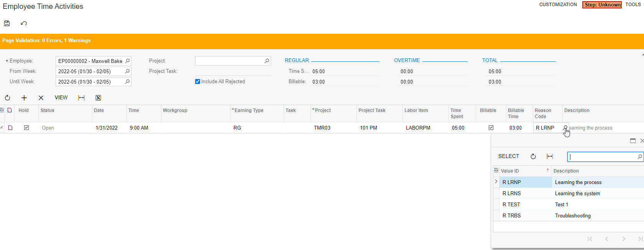Click the Undo arrow icon

pos(24,23)
